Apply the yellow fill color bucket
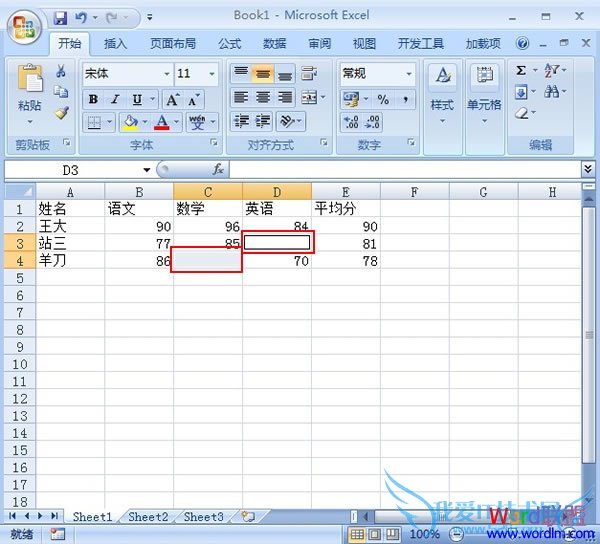This screenshot has height=544, width=600. tap(130, 122)
